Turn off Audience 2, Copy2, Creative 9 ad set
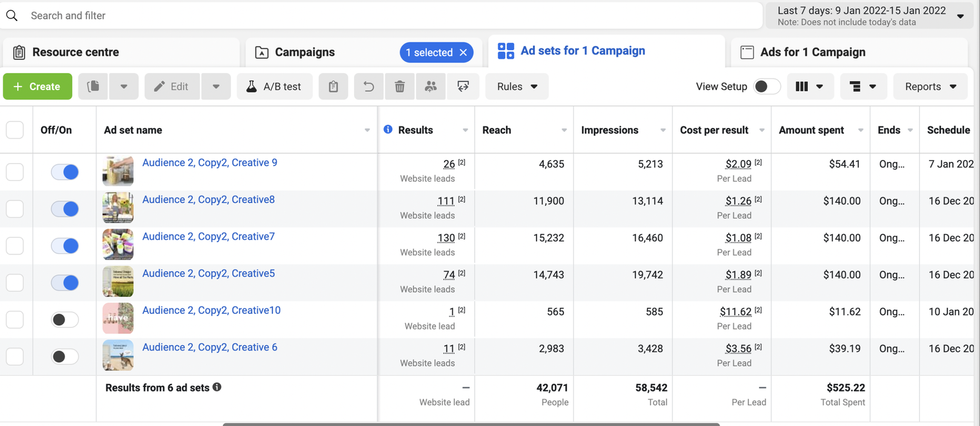Screen dimensions: 980x426 (64, 172)
